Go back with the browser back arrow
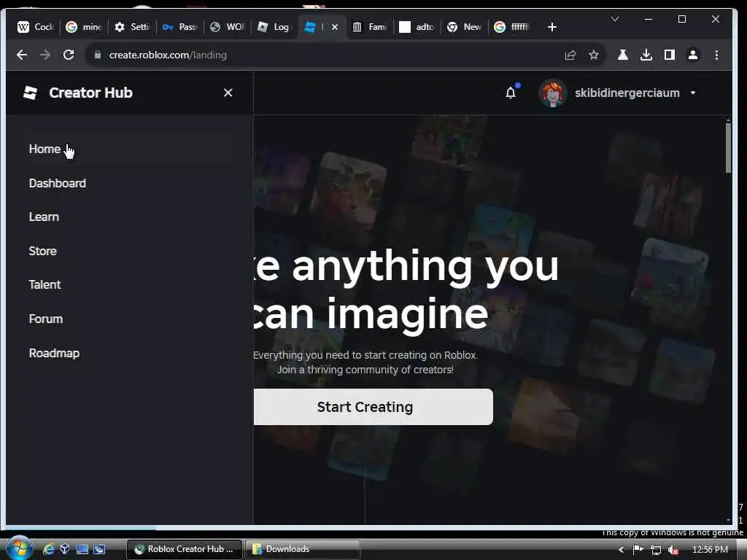The image size is (747, 560). (x=22, y=55)
